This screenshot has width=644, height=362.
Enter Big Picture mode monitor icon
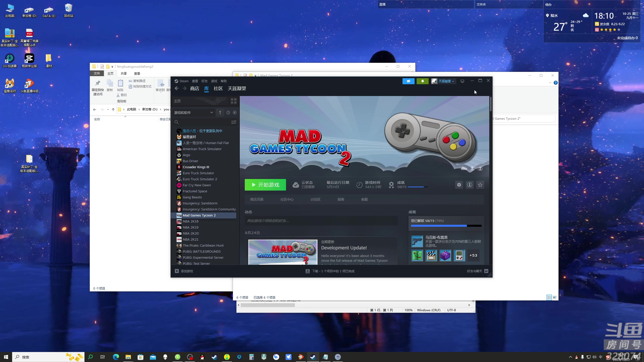tap(462, 81)
